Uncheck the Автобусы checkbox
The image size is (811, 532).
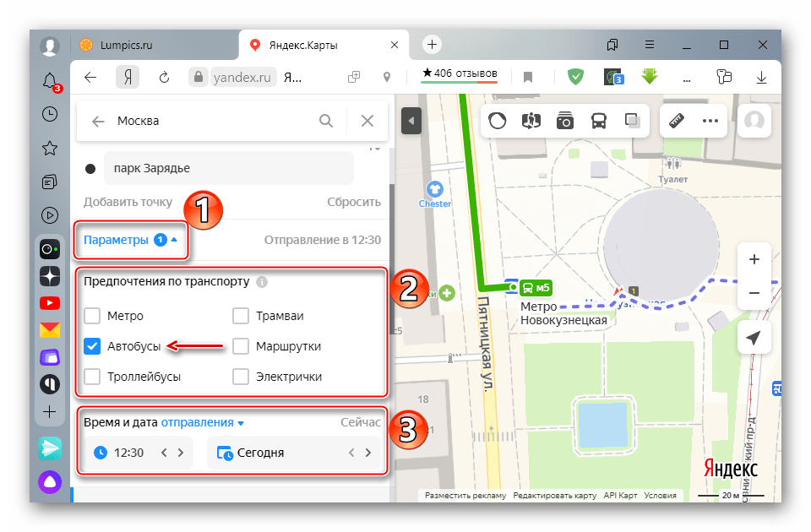[94, 346]
